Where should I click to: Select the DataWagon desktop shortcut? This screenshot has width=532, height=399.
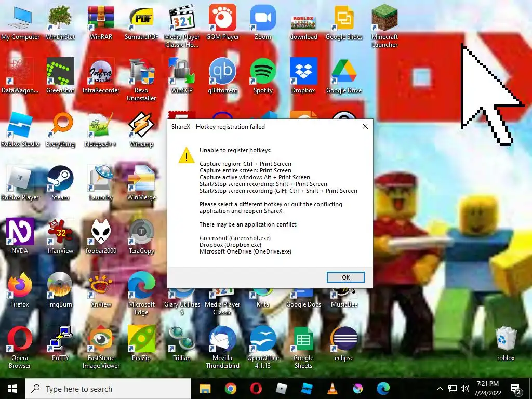click(20, 76)
